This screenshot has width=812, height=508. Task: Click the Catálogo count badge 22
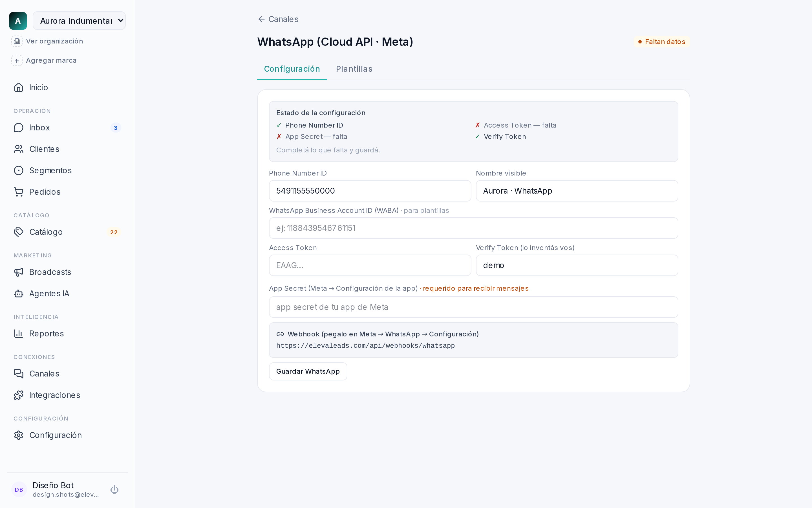(x=114, y=232)
